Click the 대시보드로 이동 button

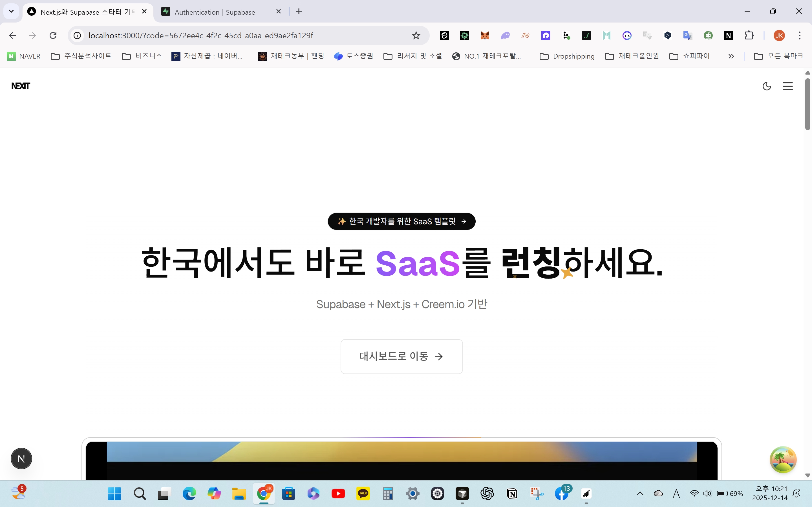point(401,356)
